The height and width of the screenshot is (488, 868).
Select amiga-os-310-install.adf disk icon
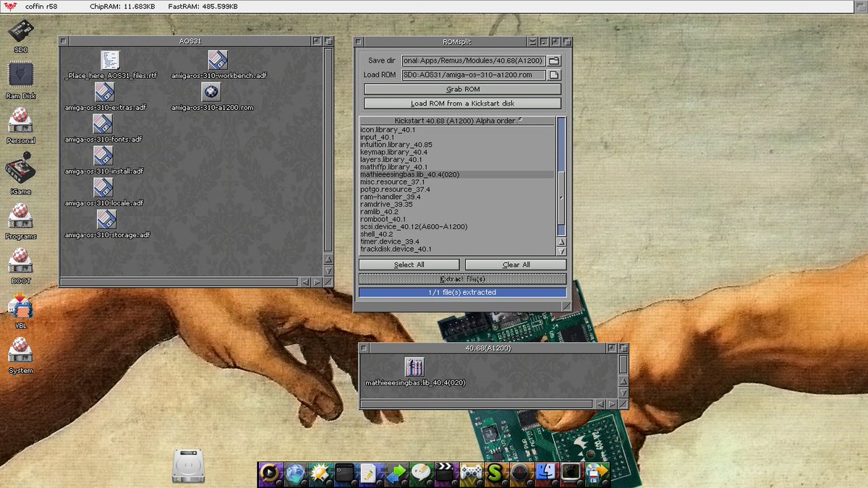[x=104, y=155]
